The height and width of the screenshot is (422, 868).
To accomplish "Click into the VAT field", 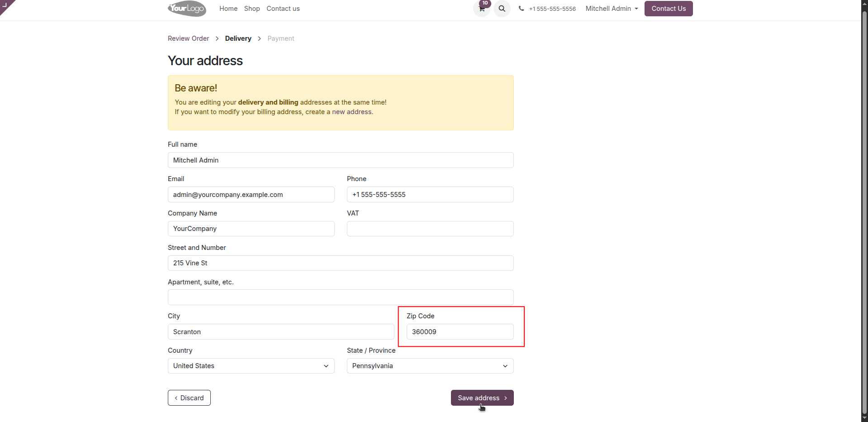I will click(430, 229).
